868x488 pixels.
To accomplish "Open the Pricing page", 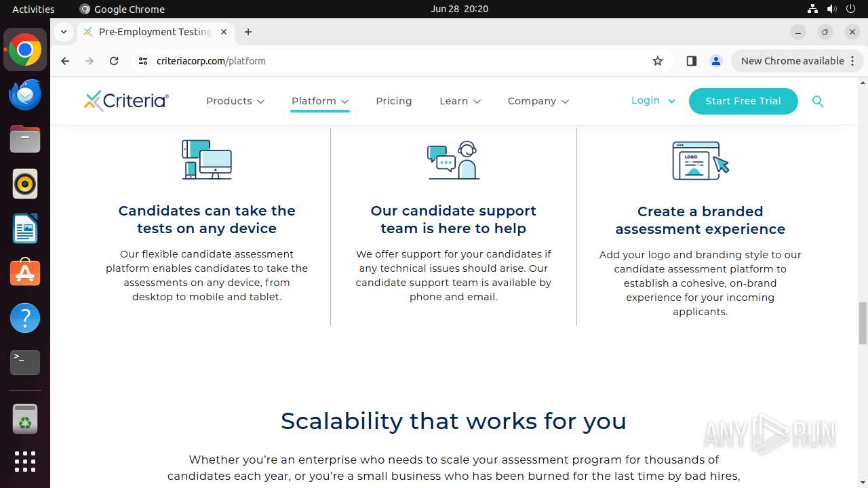I will click(x=394, y=101).
